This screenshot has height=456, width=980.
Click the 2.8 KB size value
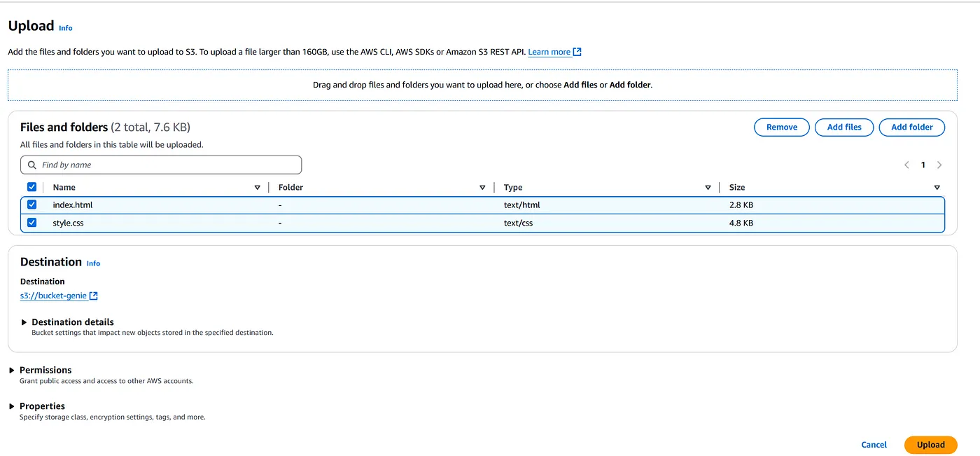(741, 205)
